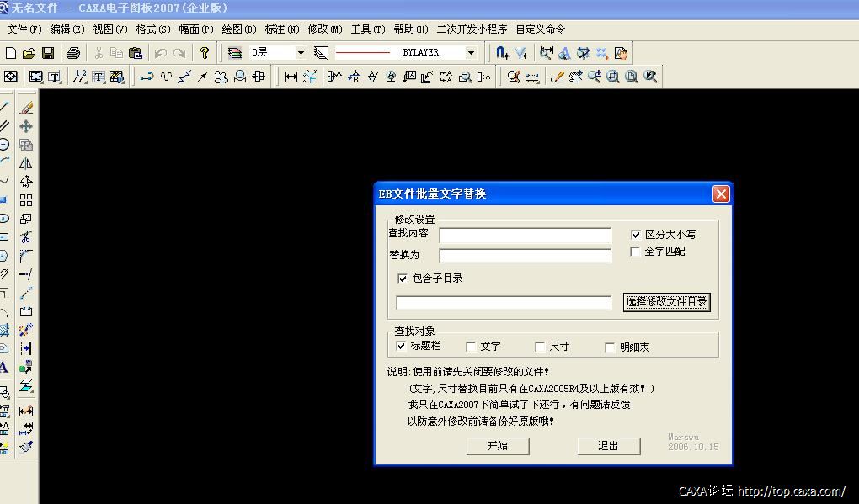Select the format brush tool at toolbar bottom
The width and height of the screenshot is (859, 504).
pos(26,447)
